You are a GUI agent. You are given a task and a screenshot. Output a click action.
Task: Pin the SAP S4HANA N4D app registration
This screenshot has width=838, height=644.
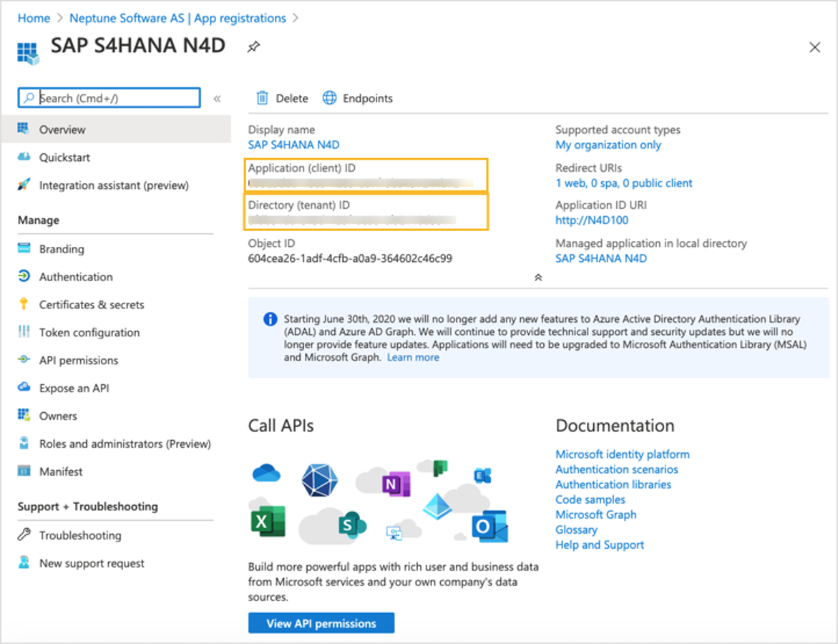(x=253, y=47)
